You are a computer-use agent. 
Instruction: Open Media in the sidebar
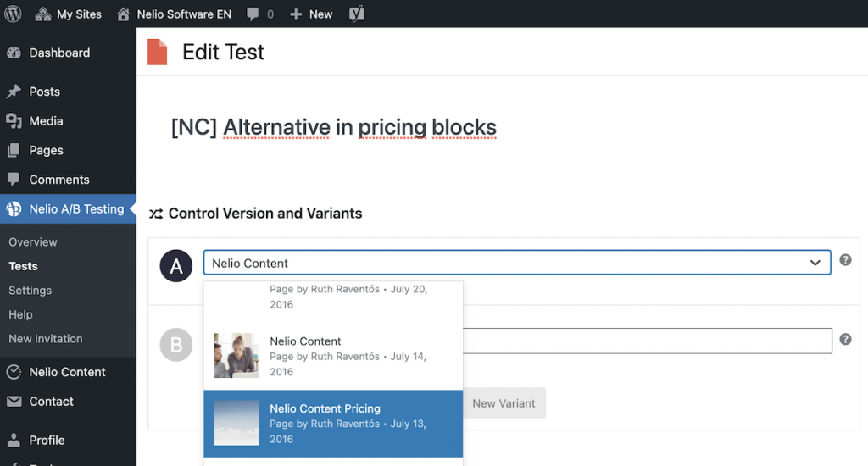tap(68, 120)
